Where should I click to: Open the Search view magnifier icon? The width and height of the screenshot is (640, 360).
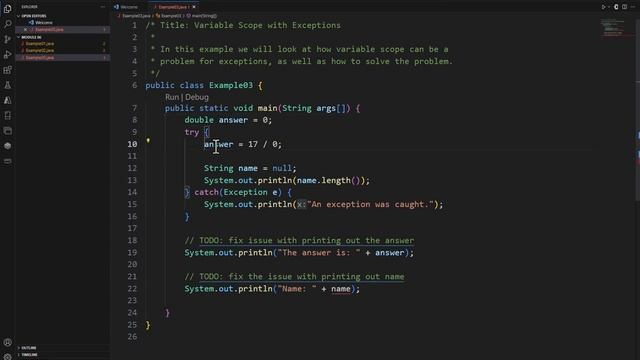[7, 24]
